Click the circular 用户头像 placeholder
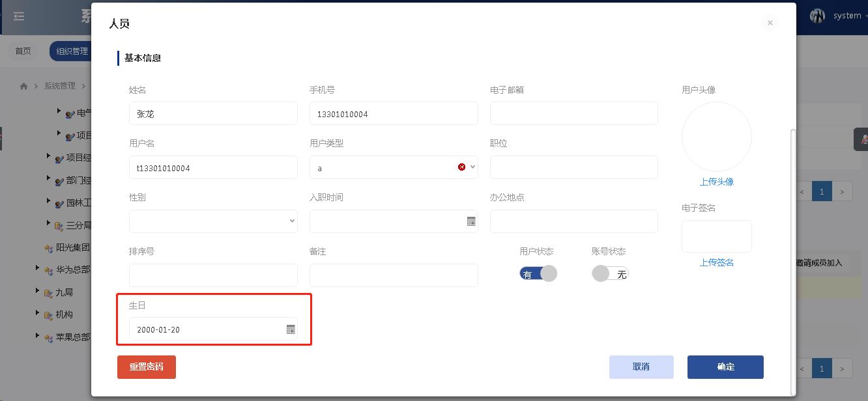 716,137
